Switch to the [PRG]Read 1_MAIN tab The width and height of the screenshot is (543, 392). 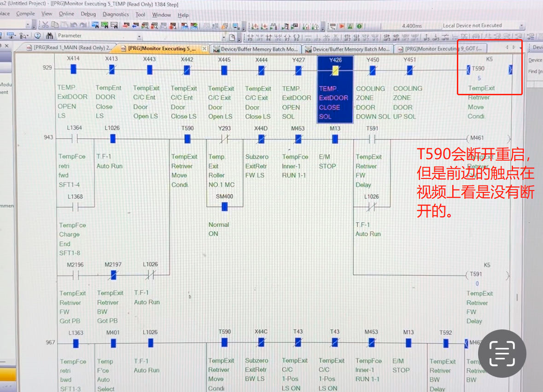[x=69, y=48]
